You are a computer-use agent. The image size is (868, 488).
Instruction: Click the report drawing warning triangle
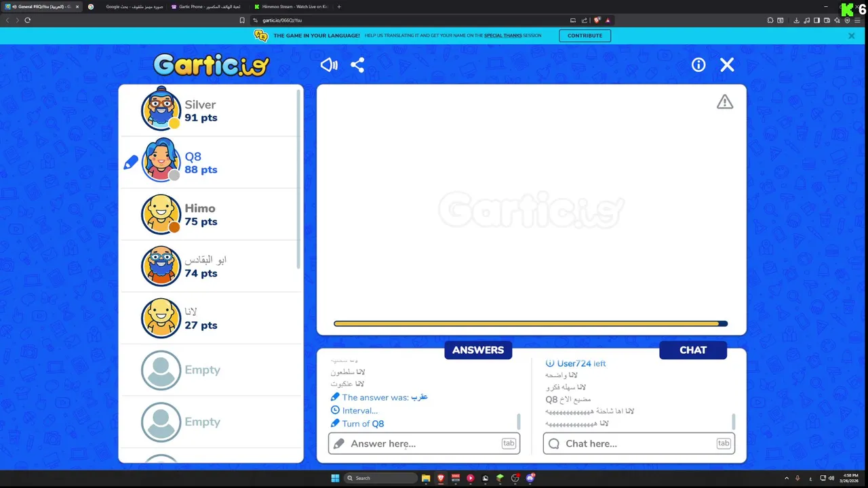[725, 102]
